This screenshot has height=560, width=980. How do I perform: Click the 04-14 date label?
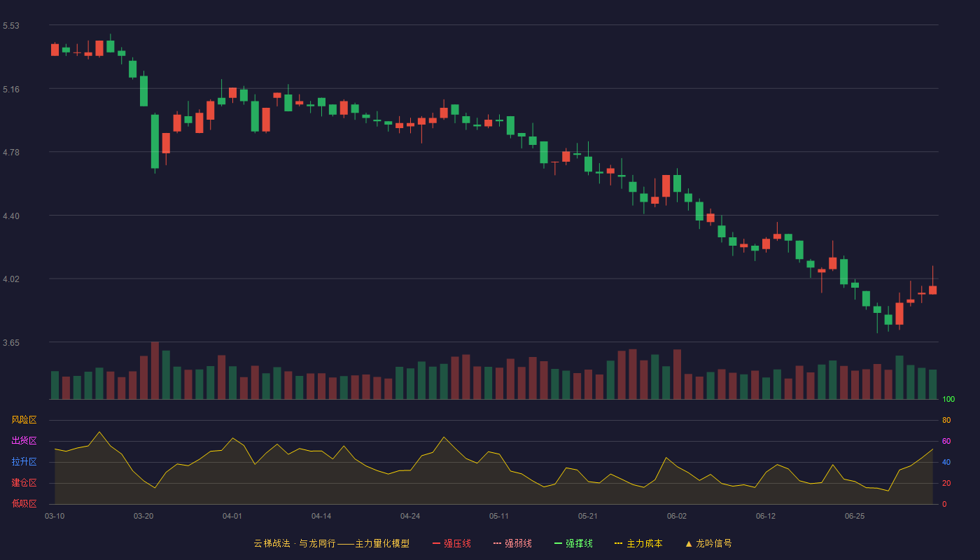click(x=321, y=516)
